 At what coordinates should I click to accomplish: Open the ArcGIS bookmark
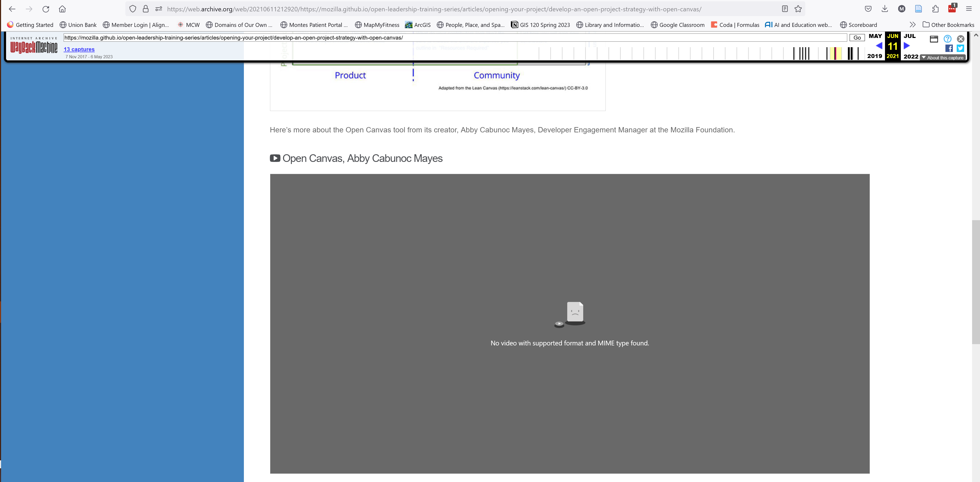click(x=418, y=25)
